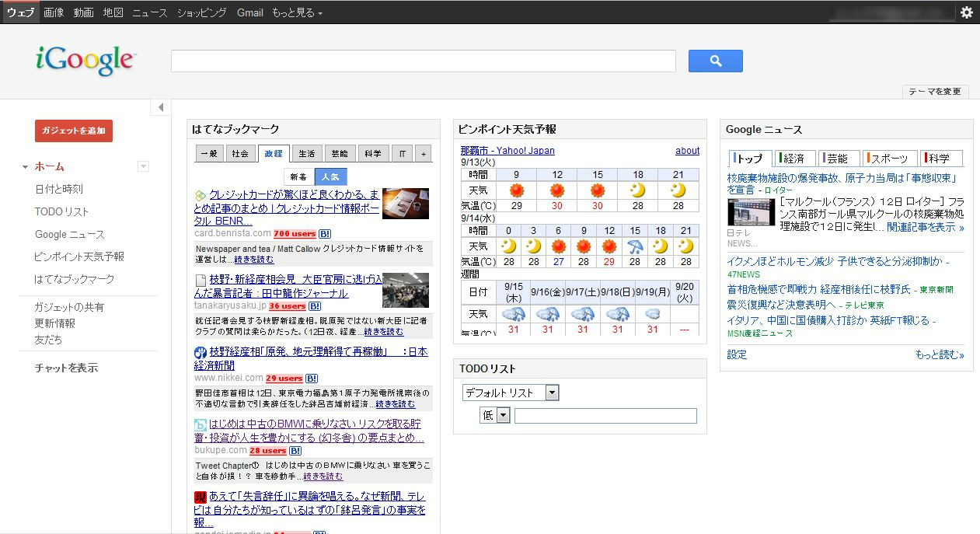980x534 pixels.
Task: Open the thumbnail beside the クレジットカード article
Action: [x=406, y=204]
